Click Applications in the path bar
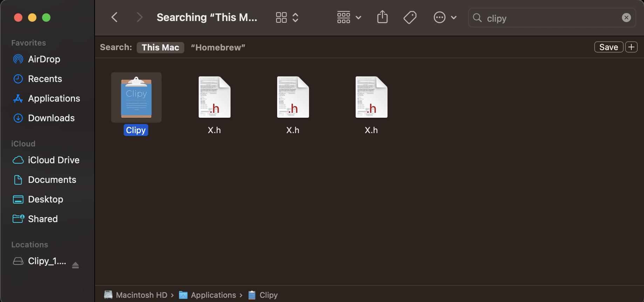Image resolution: width=644 pixels, height=302 pixels. (x=213, y=295)
